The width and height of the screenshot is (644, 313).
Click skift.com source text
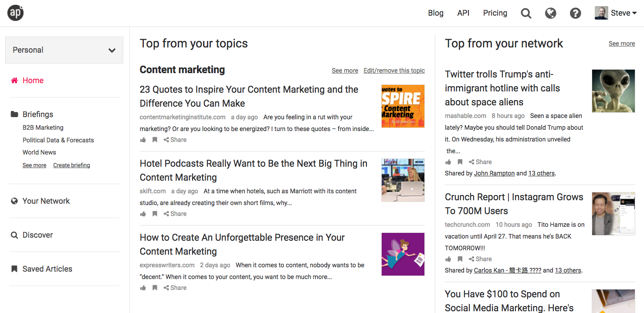[x=153, y=191]
